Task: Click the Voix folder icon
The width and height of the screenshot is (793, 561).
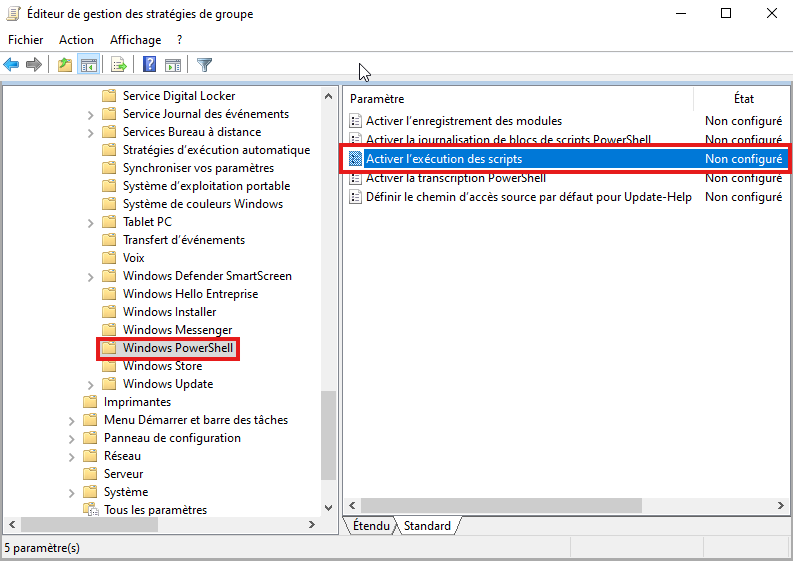Action: point(109,258)
